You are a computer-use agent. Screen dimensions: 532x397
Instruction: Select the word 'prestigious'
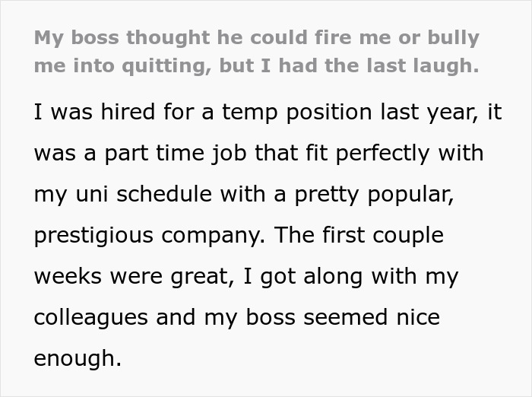[x=93, y=236]
